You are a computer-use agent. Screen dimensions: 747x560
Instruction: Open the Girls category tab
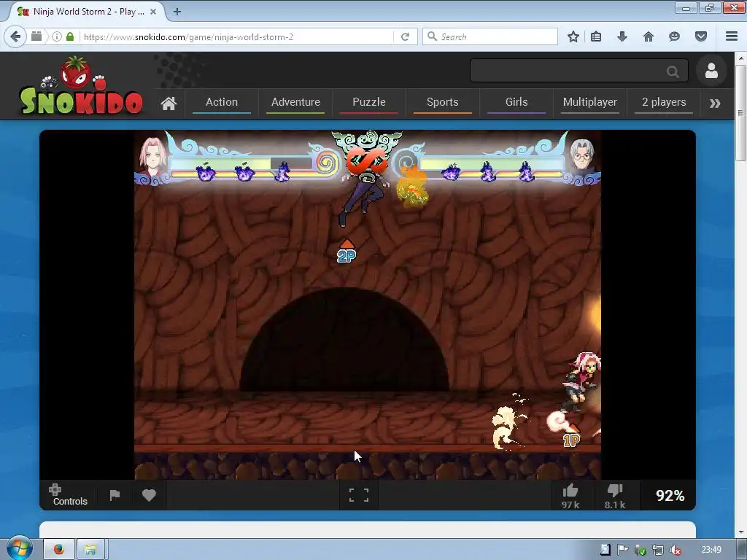pos(516,102)
